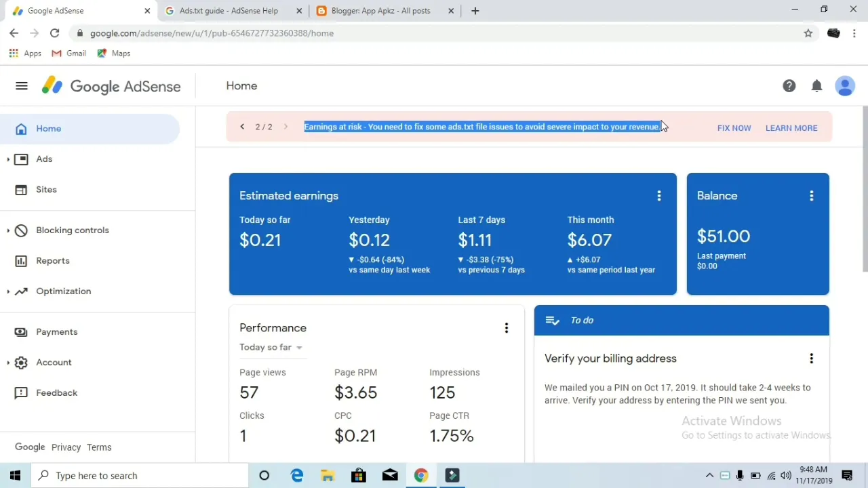Expand the Ads menu in sidebar
This screenshot has width=868, height=488.
click(x=8, y=159)
